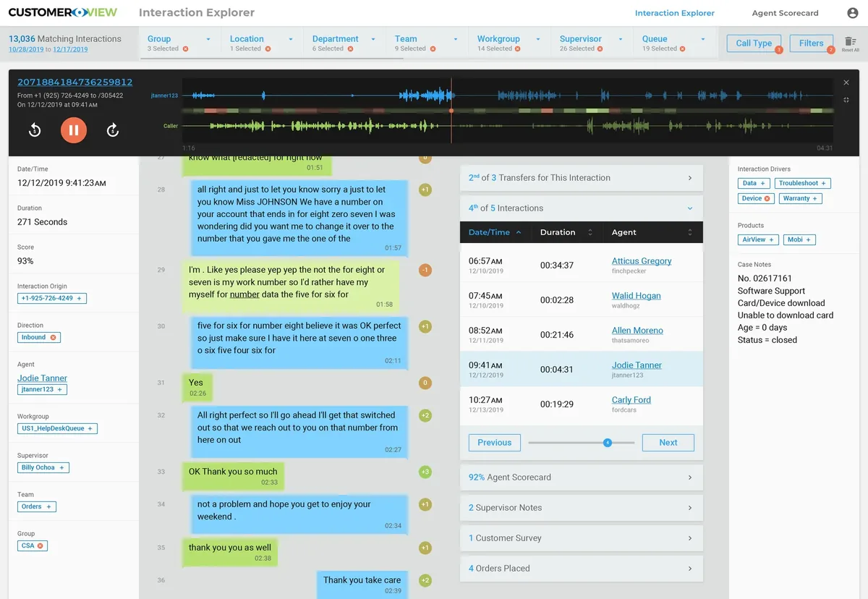The width and height of the screenshot is (868, 599).
Task: Expand the Supervisor Notes section
Action: (582, 507)
